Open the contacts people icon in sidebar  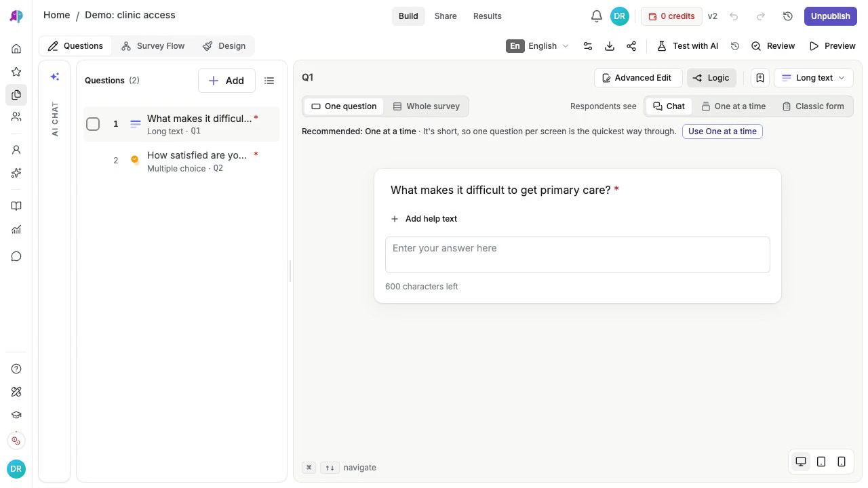click(16, 117)
